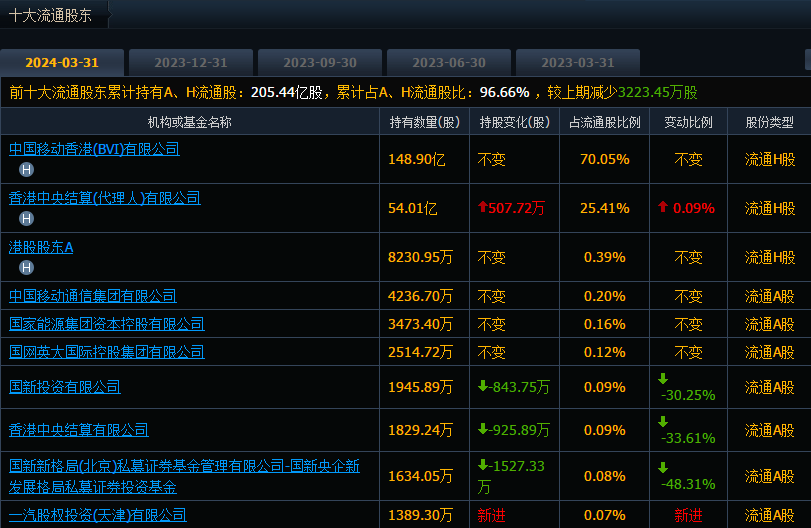Click the 0.12% float ratio cell
811x528 pixels.
pyautogui.click(x=605, y=352)
